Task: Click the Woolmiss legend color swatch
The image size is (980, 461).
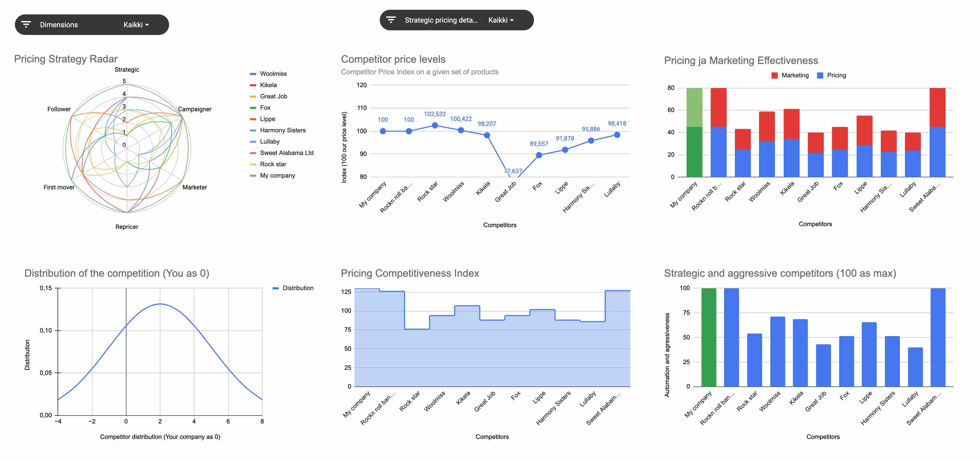Action: pos(253,74)
